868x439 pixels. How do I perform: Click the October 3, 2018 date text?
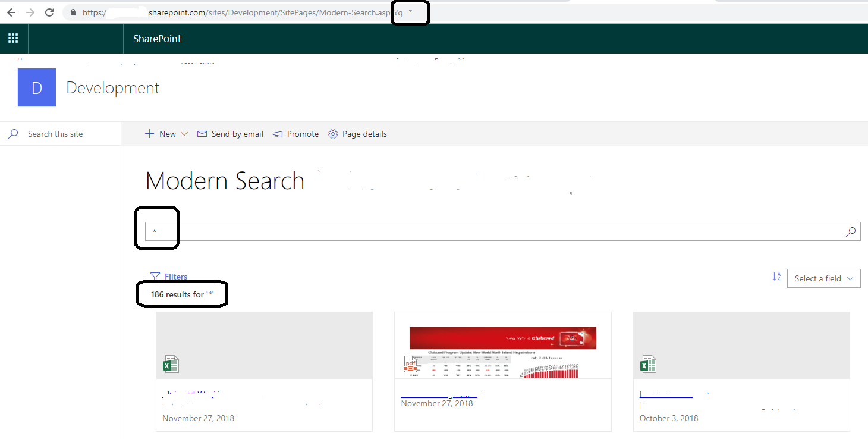[669, 418]
